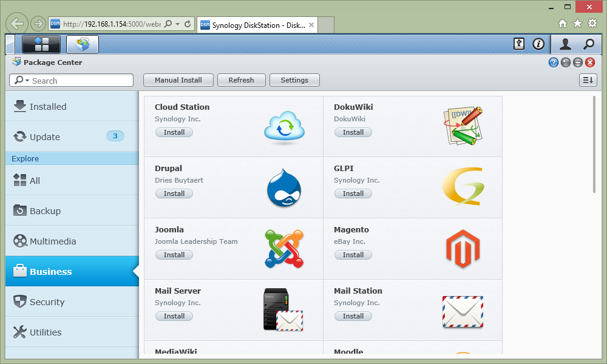Screen dimensions: 607x364
Task: Click the Drupal package title
Action: pyautogui.click(x=168, y=168)
